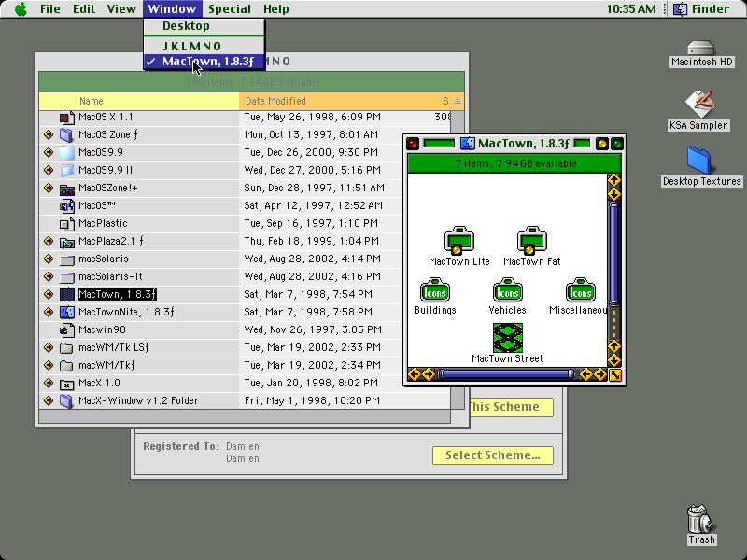747x560 pixels.
Task: Open the Special menu
Action: coord(229,9)
